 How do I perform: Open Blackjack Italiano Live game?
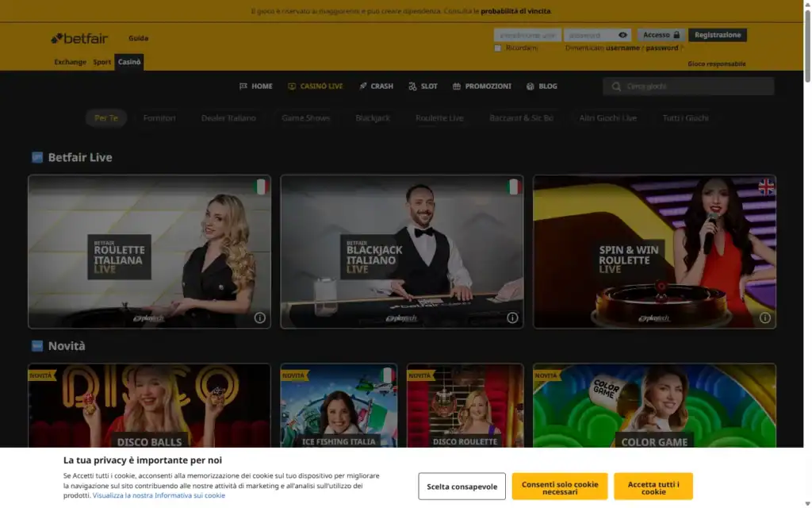coord(402,252)
